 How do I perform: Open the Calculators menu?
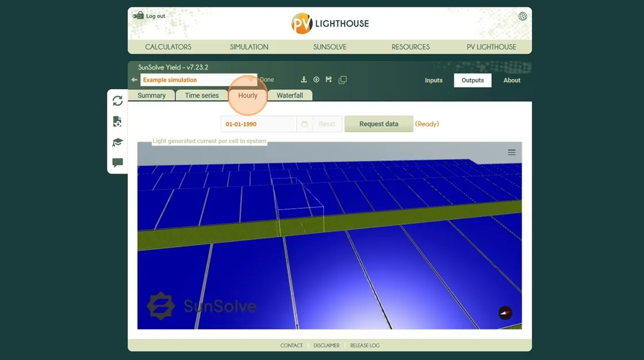168,47
